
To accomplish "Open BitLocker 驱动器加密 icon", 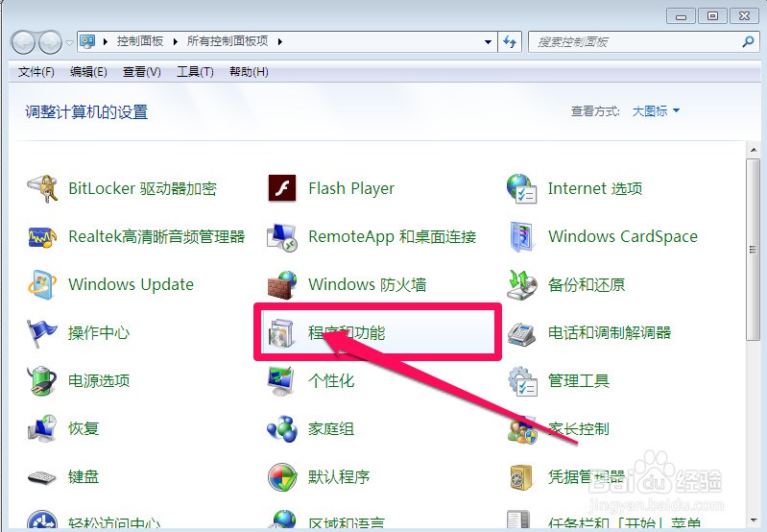I will 42,188.
